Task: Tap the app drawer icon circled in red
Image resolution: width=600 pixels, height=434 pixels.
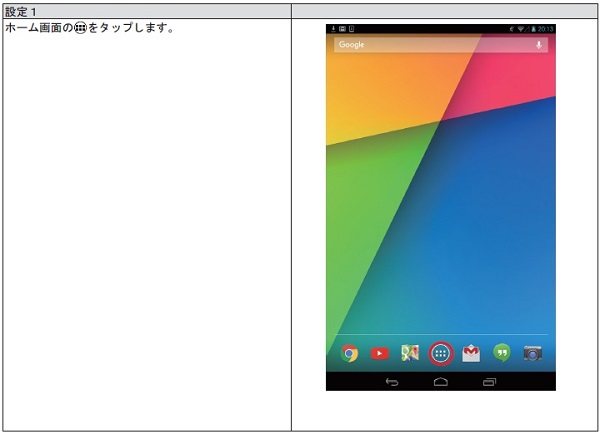Action: pyautogui.click(x=441, y=353)
